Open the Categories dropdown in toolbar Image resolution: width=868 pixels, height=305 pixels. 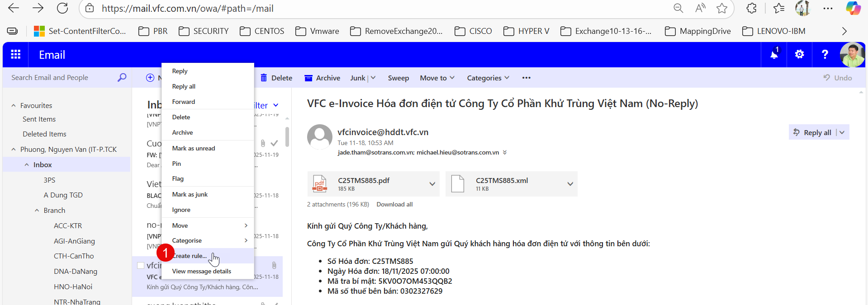[488, 78]
